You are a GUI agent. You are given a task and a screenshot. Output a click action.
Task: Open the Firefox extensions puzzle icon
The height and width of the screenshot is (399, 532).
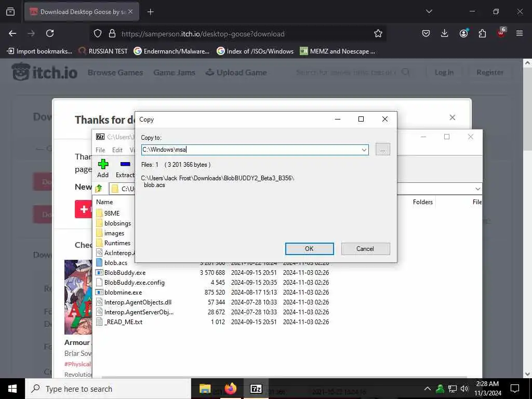[x=482, y=33]
